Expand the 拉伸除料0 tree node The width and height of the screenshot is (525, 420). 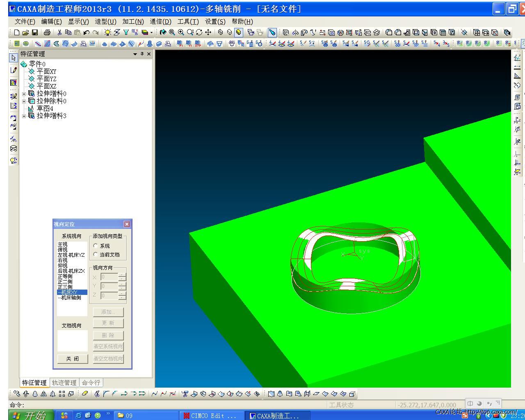pos(24,101)
